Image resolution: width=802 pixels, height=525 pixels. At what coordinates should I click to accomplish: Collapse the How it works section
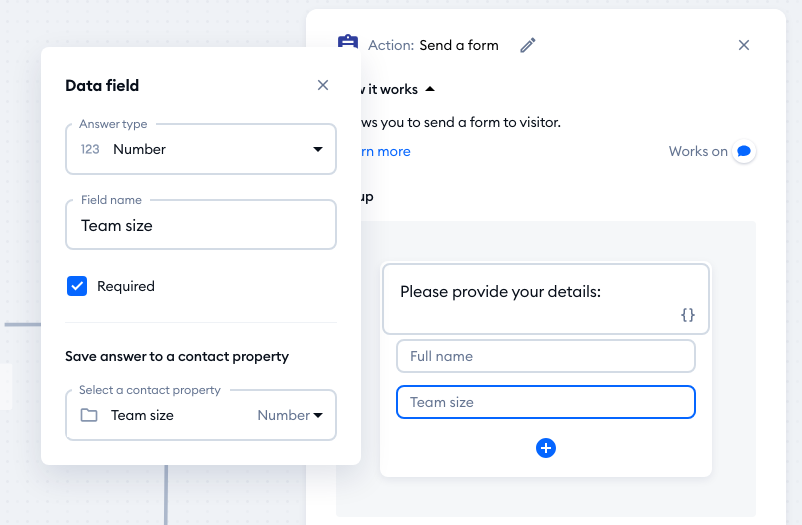(x=430, y=89)
